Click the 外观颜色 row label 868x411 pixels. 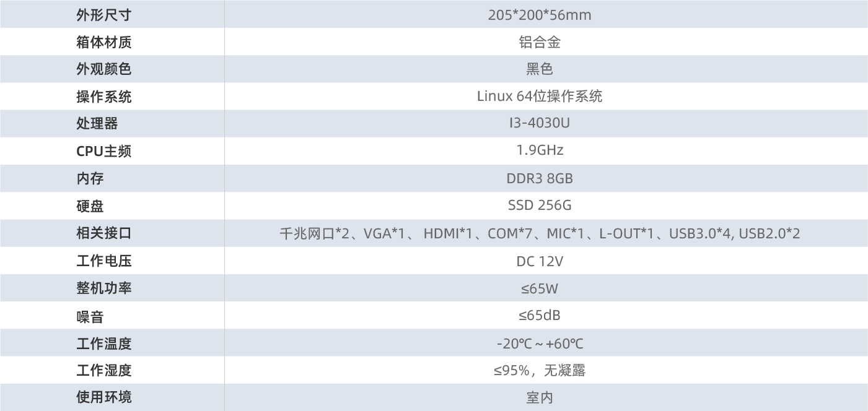pyautogui.click(x=103, y=69)
